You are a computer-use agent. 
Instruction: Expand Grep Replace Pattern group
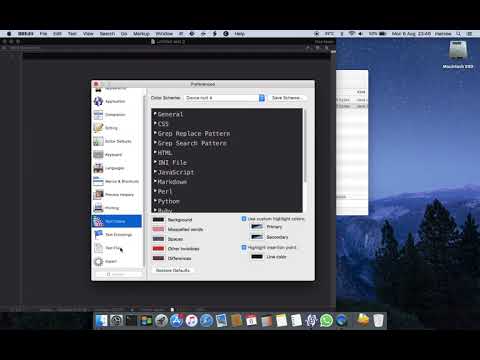click(155, 133)
